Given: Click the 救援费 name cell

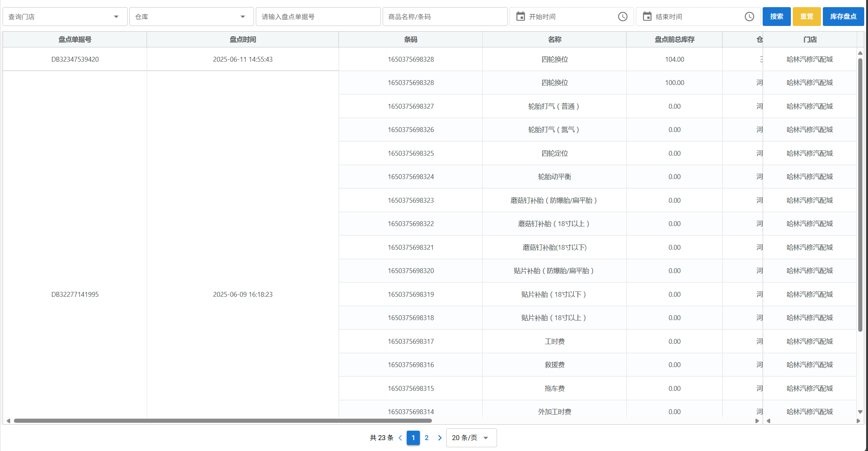Looking at the screenshot, I should pos(555,365).
